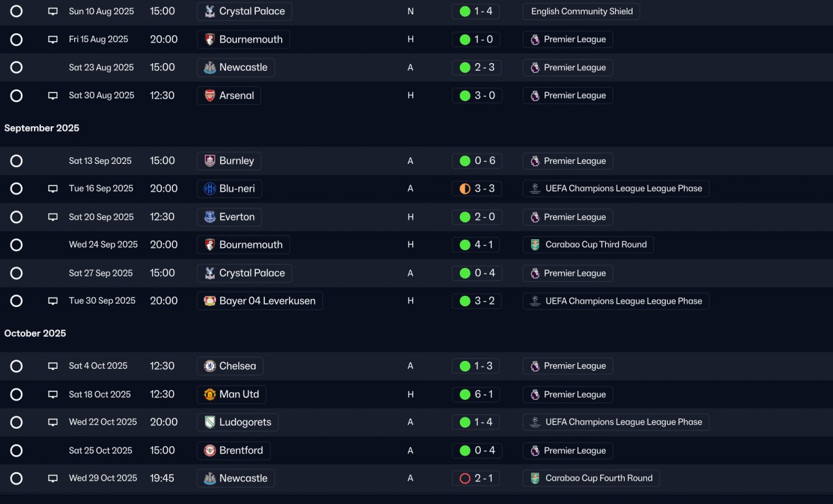Click the Bayer 04 Leverkusen badge icon
This screenshot has width=833, height=504.
210,301
